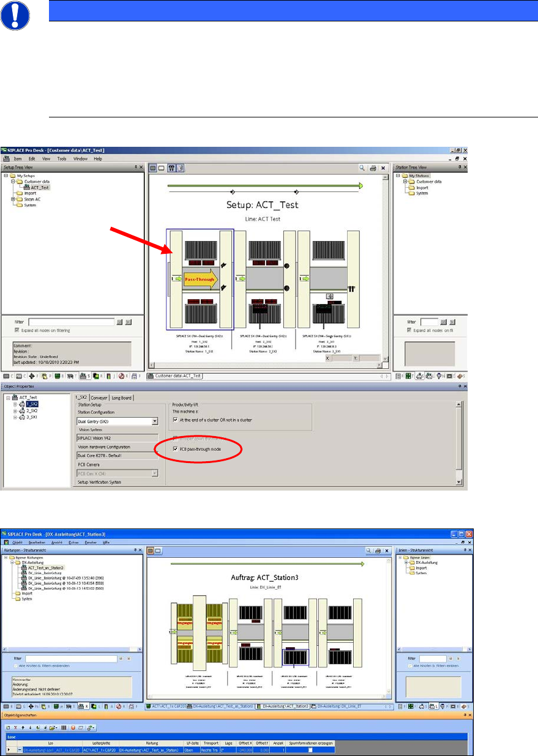This screenshot has height=756, width=538.
Task: Click the Rüstungen filter input field
Action: coord(72,658)
